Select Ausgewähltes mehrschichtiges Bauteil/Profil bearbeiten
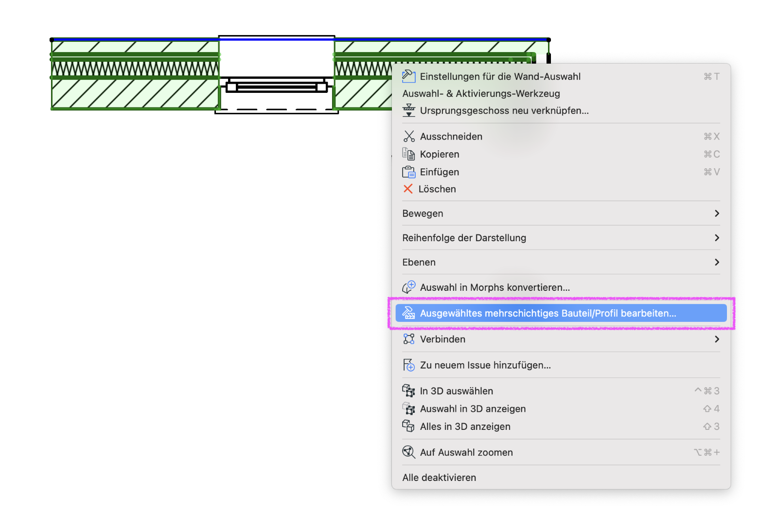 coord(561,313)
